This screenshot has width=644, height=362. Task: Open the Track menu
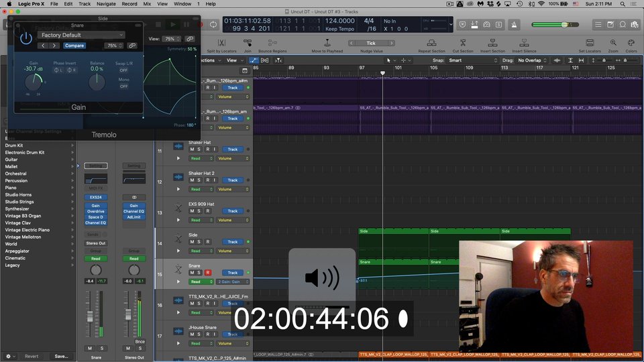click(x=85, y=4)
